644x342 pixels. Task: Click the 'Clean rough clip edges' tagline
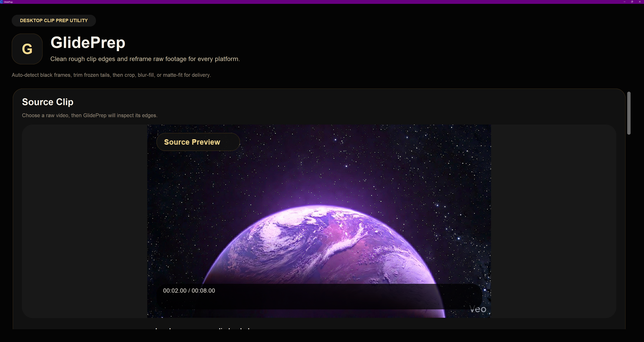pyautogui.click(x=145, y=59)
